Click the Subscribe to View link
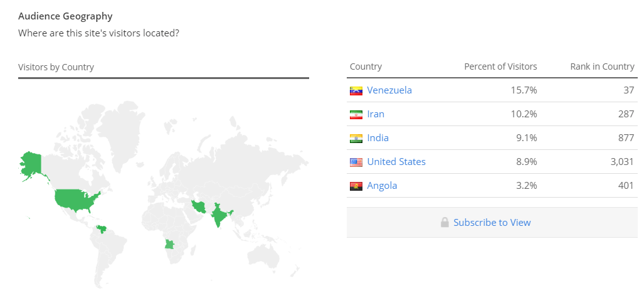The height and width of the screenshot is (298, 644). 492,222
